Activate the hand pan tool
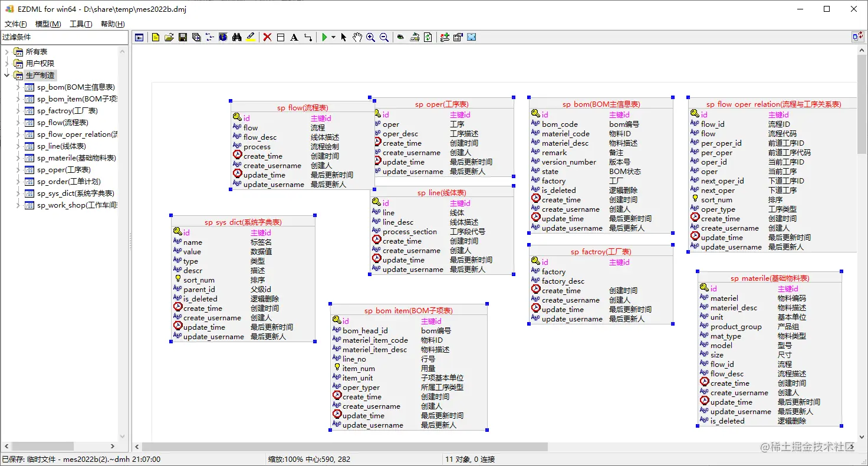 (x=357, y=37)
